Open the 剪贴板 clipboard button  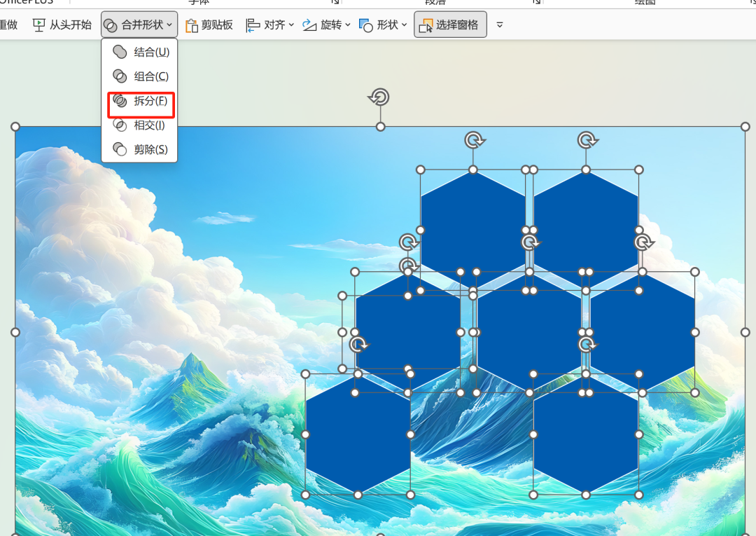pos(209,25)
